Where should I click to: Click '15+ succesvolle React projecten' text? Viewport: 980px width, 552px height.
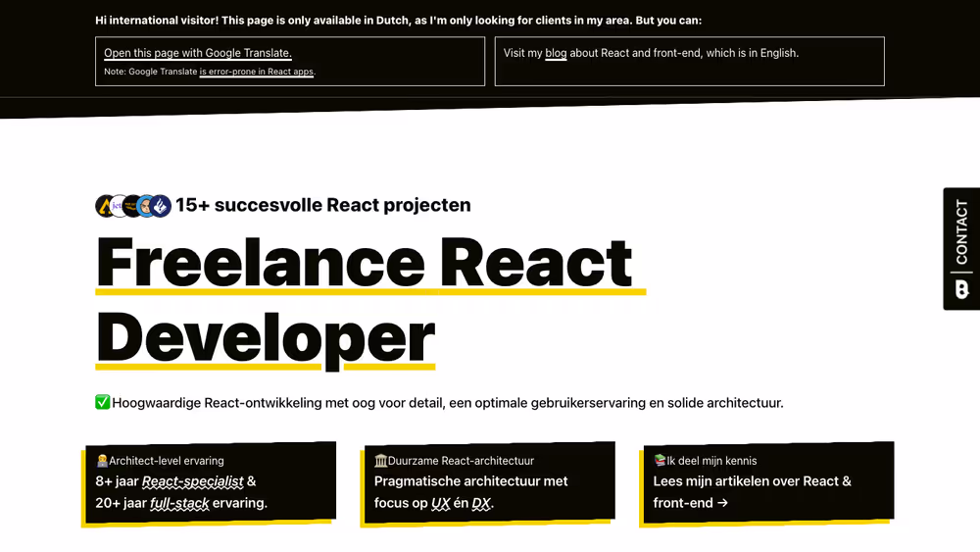pyautogui.click(x=323, y=205)
